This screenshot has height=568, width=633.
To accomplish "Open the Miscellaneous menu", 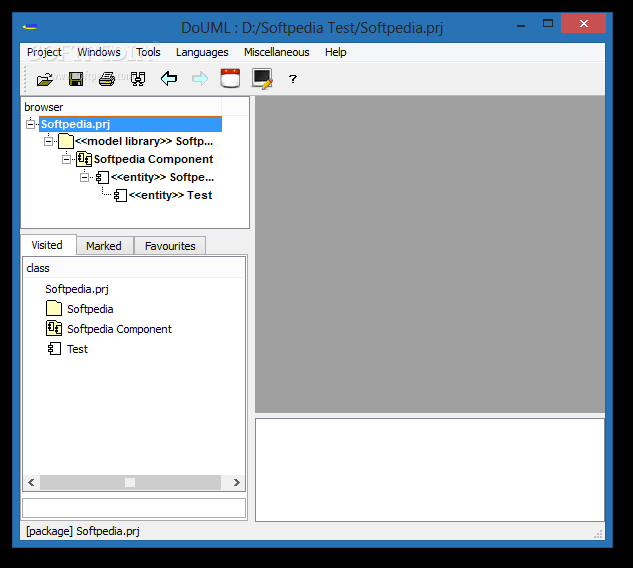I will point(277,52).
